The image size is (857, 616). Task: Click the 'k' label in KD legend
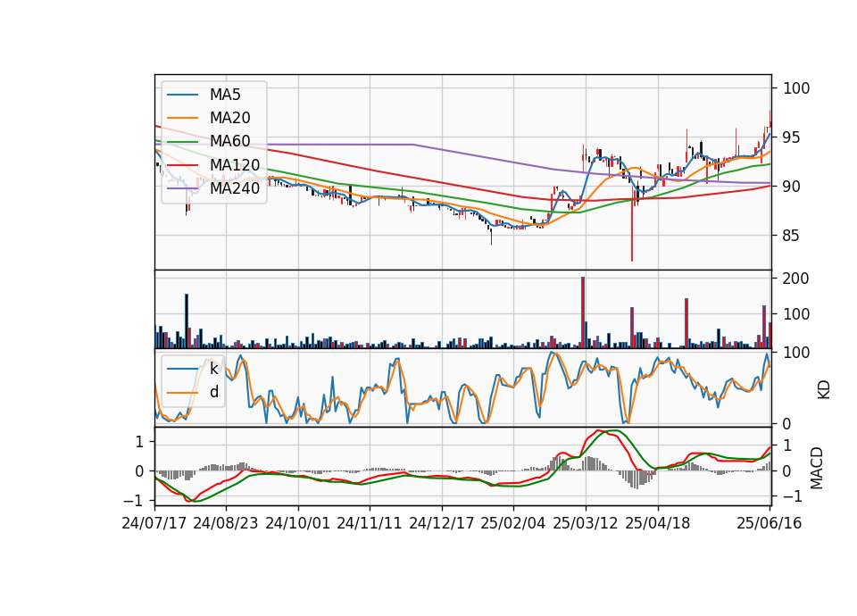213,369
